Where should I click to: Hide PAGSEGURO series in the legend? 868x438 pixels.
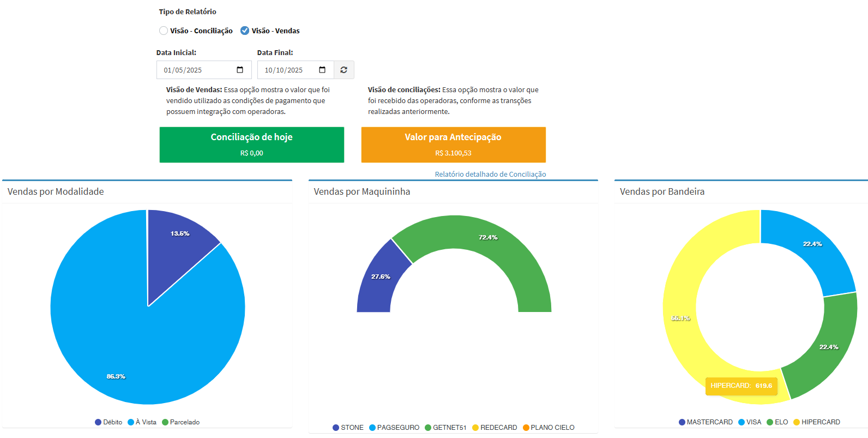tap(394, 428)
